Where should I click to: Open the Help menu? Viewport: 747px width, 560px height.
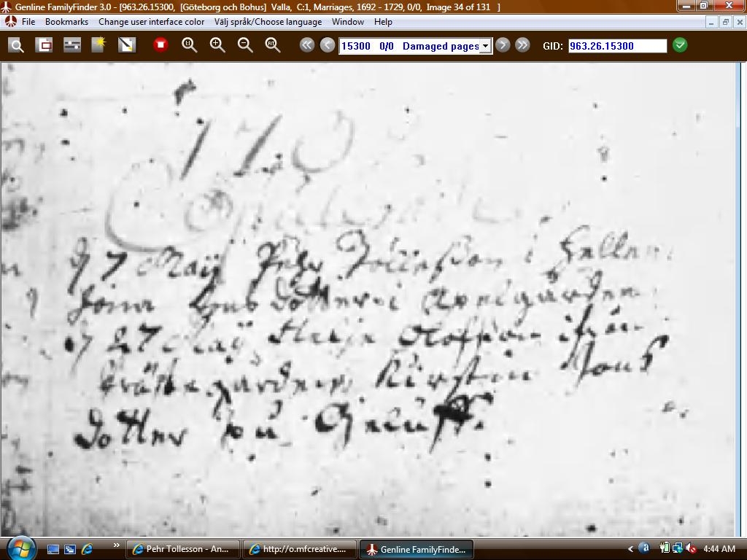click(x=383, y=22)
